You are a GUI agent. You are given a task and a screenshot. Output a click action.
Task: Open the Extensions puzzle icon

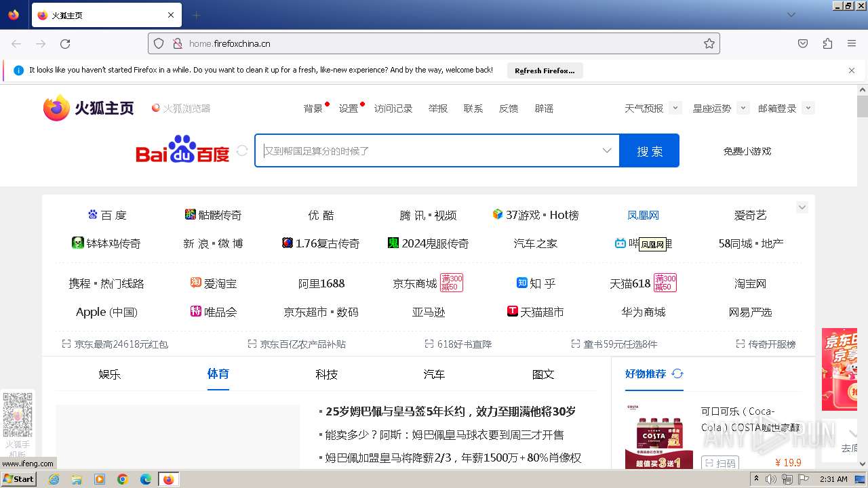[x=827, y=43]
